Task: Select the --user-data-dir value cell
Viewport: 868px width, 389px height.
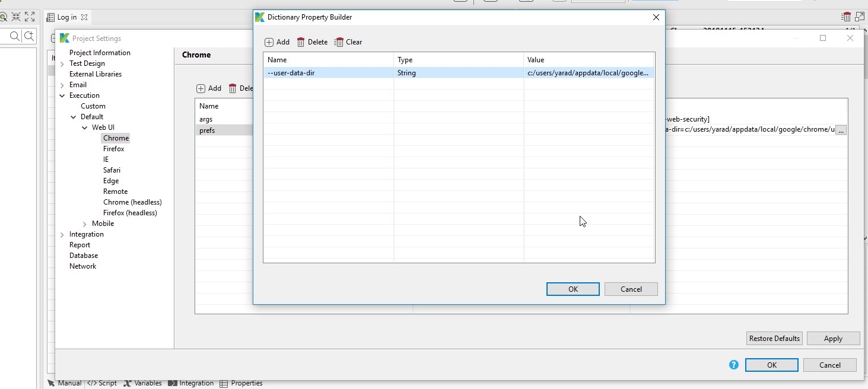Action: [587, 73]
